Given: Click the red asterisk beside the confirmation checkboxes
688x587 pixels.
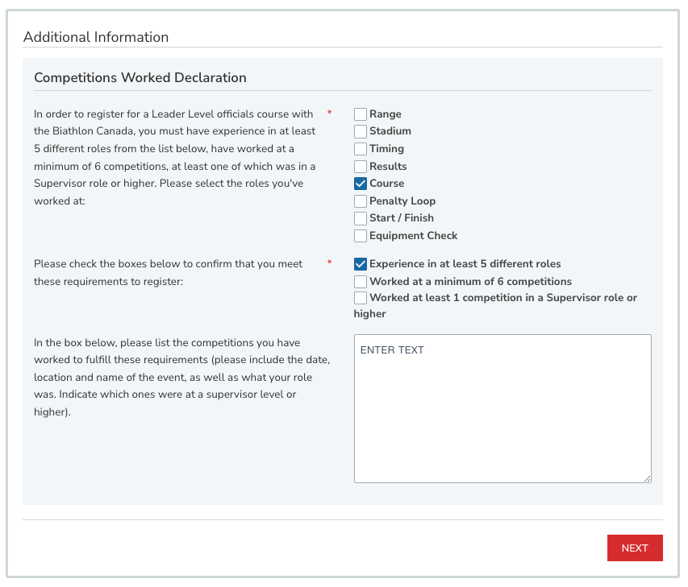Looking at the screenshot, I should (329, 263).
